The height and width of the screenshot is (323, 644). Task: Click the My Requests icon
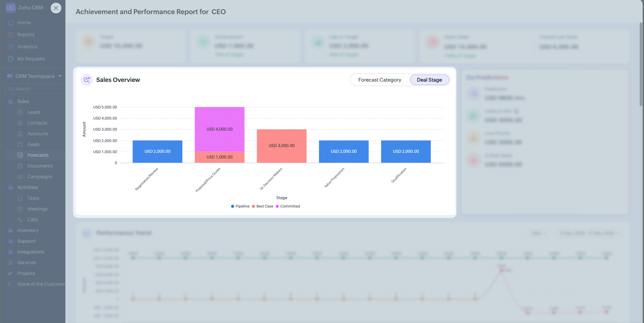[x=11, y=59]
